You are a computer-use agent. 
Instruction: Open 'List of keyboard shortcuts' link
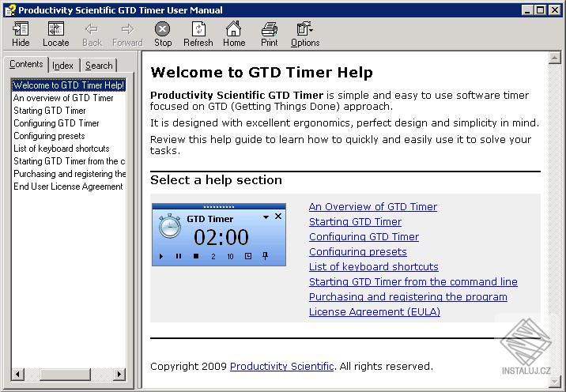(374, 267)
